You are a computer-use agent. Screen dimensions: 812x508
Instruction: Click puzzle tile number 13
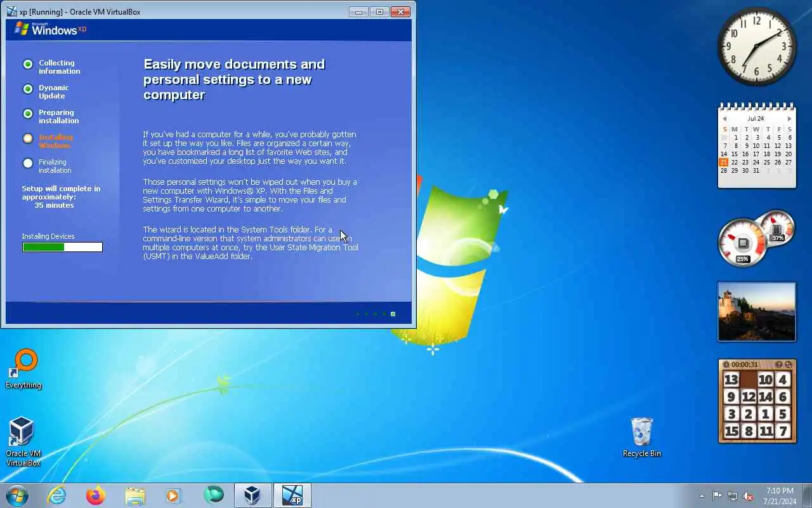tap(731, 380)
